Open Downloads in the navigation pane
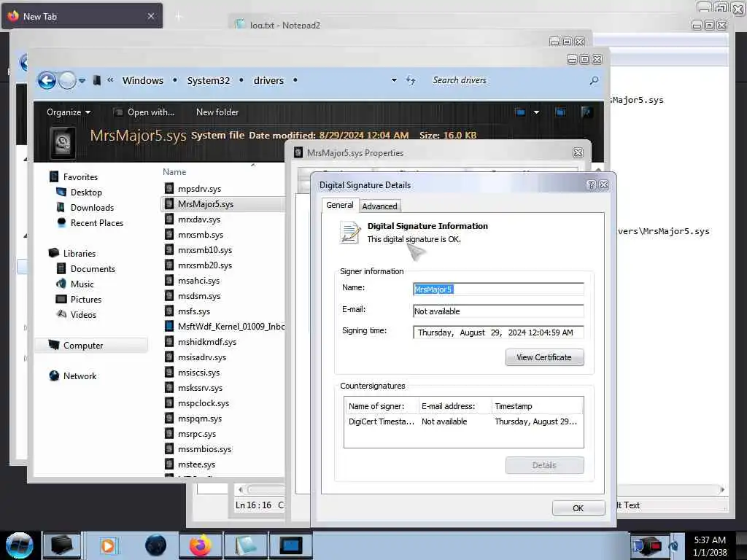 (x=92, y=208)
